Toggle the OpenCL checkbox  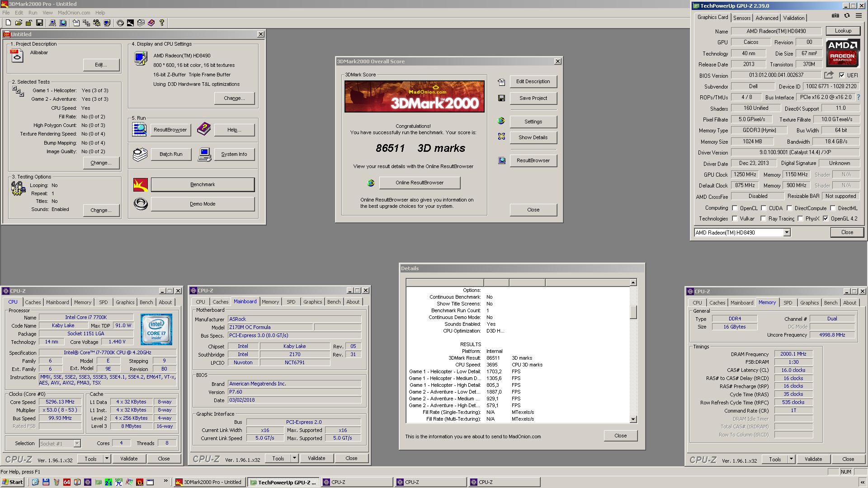pyautogui.click(x=735, y=208)
